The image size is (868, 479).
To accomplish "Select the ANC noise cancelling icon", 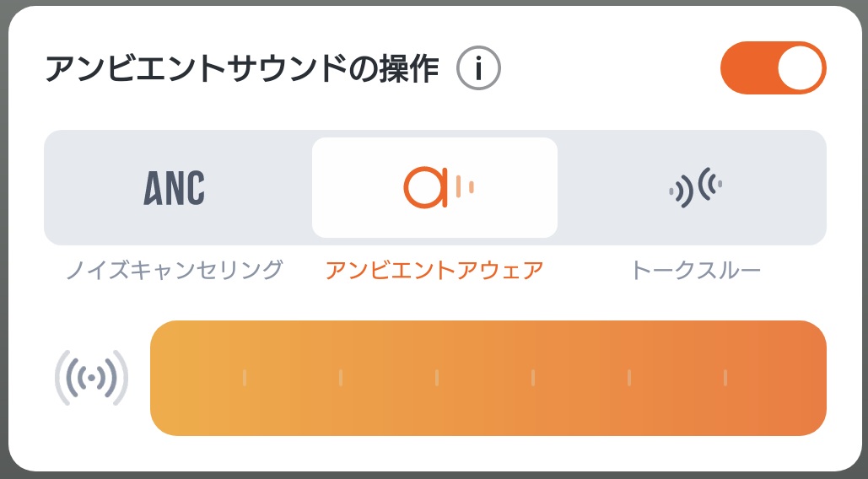I will coord(175,188).
